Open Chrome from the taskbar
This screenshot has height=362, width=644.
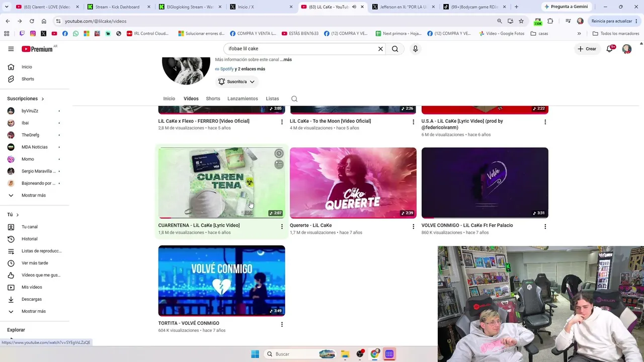pos(374,354)
